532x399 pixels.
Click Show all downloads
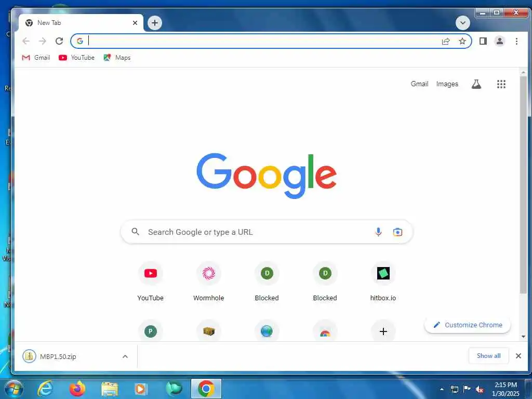488,355
